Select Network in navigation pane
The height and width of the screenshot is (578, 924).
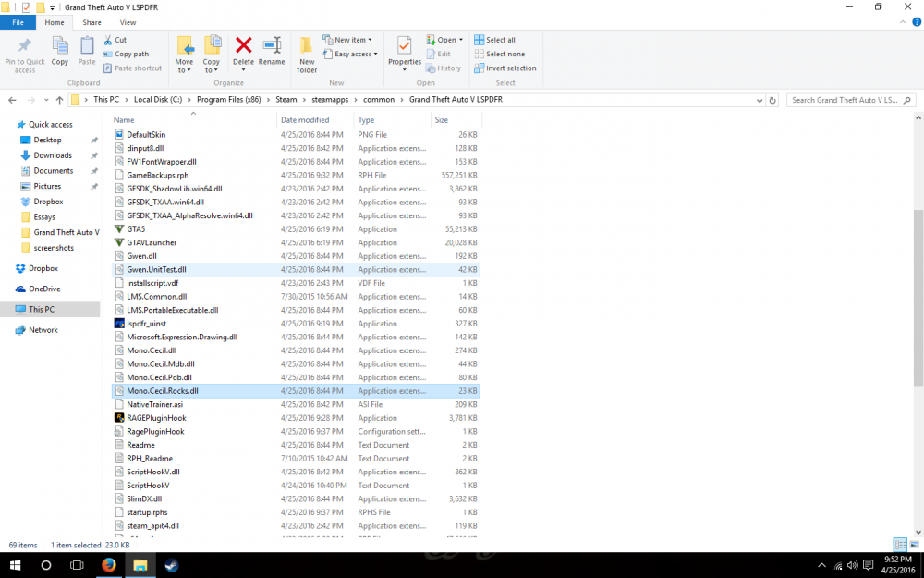(x=43, y=330)
